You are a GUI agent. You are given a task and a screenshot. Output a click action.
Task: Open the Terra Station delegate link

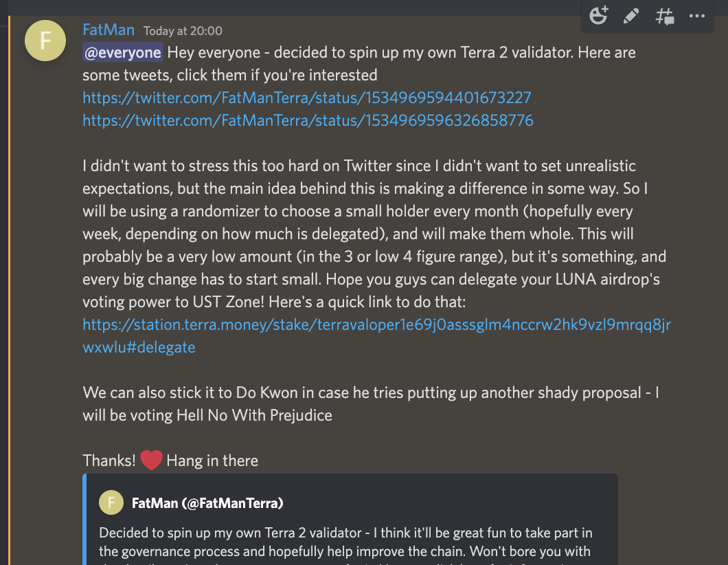pyautogui.click(x=378, y=324)
